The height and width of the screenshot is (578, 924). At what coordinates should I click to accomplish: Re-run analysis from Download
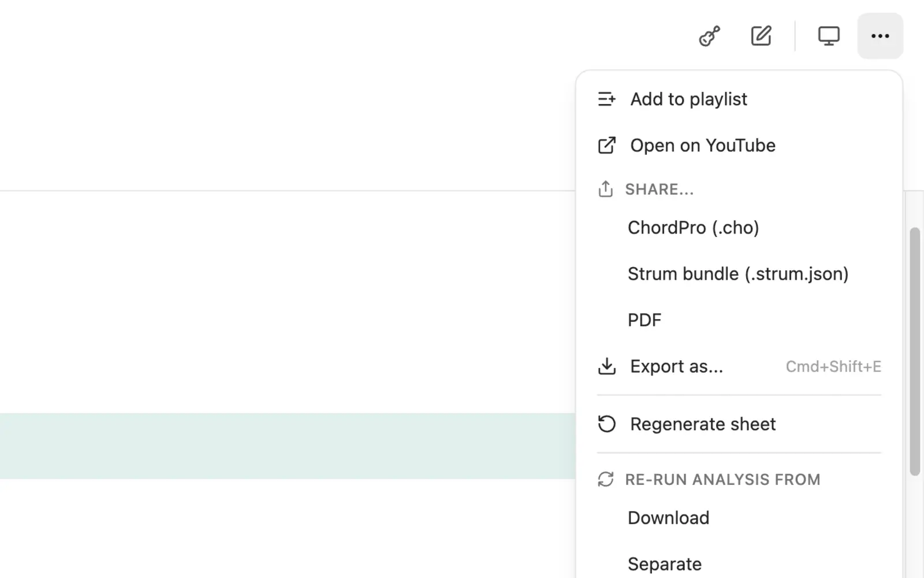coord(739,518)
